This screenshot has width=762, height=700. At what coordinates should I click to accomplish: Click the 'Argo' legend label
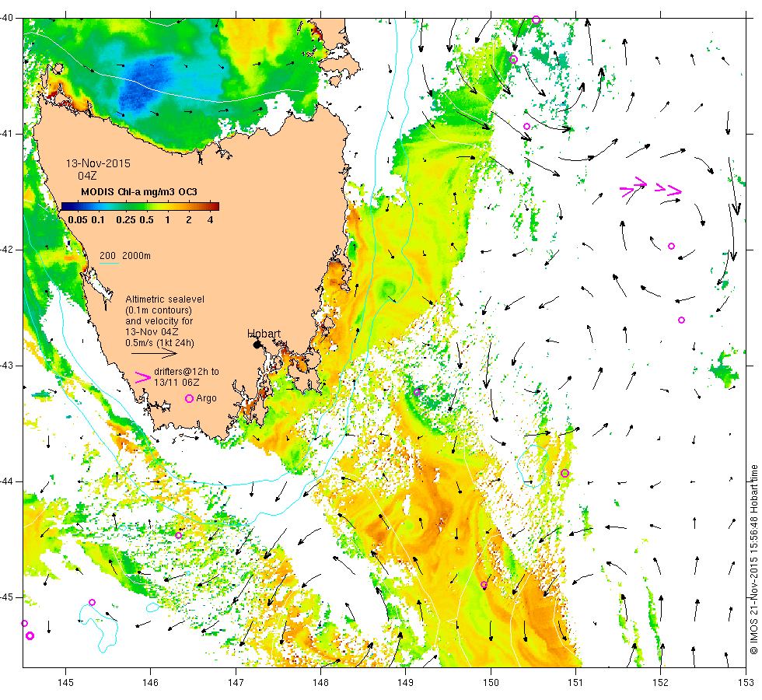[x=207, y=398]
